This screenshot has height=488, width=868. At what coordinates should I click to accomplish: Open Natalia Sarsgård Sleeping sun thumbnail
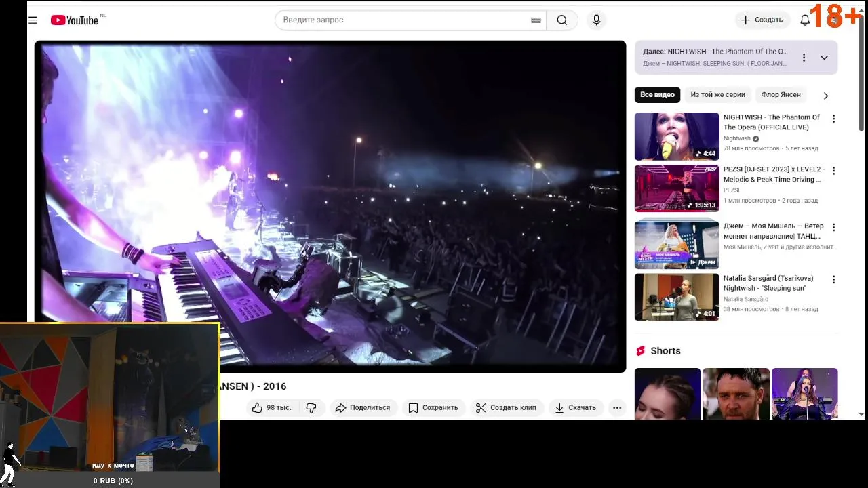(x=677, y=297)
